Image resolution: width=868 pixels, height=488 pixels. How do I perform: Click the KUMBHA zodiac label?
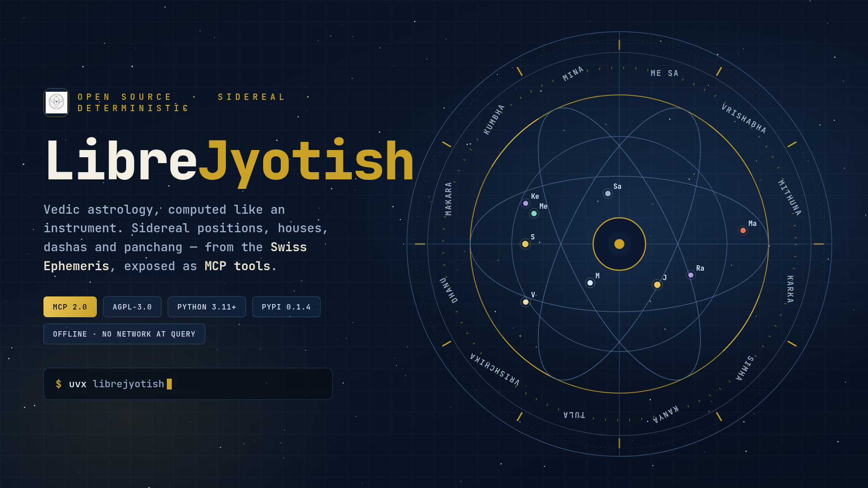pos(494,119)
